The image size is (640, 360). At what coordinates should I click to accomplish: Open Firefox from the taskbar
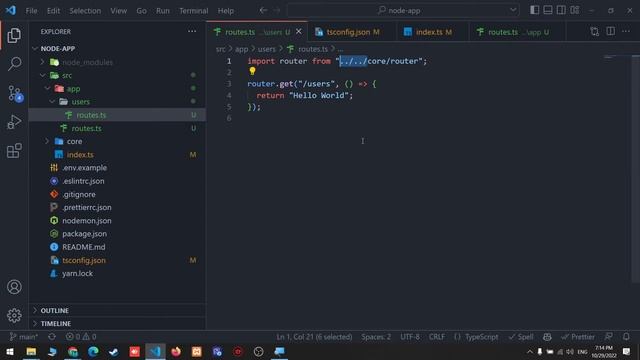click(176, 351)
